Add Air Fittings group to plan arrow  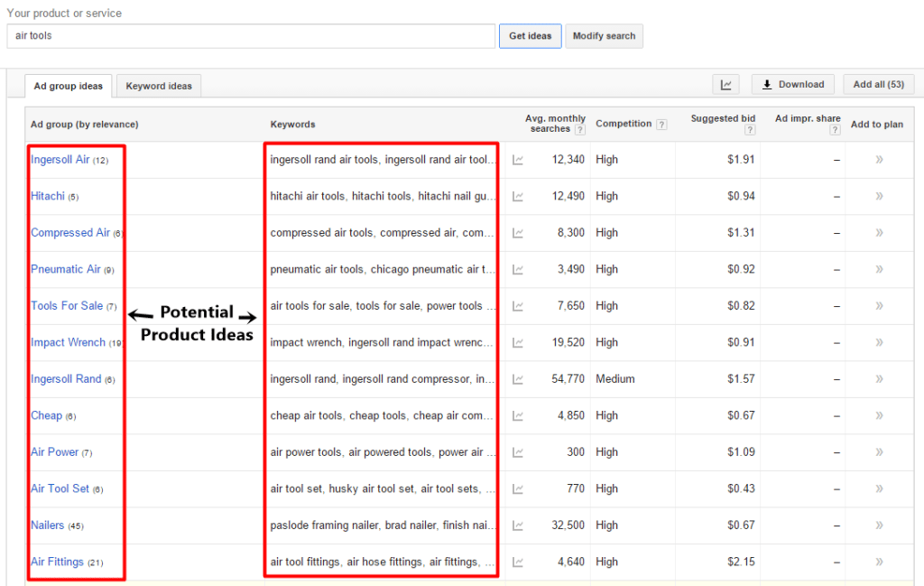[879, 562]
